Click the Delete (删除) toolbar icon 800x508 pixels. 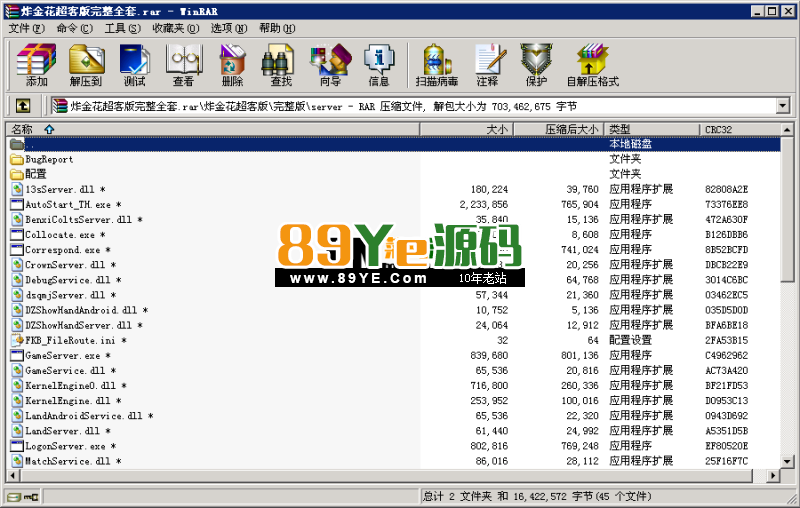pos(233,65)
